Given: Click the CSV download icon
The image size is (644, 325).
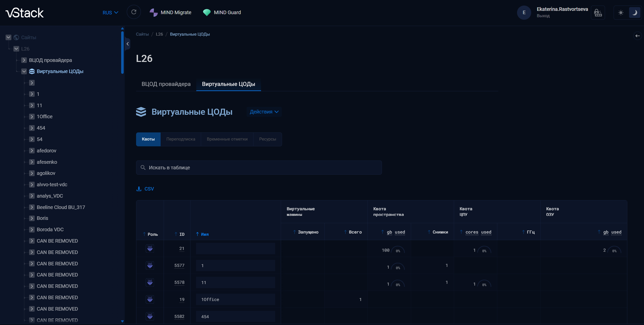Looking at the screenshot, I should coord(139,189).
